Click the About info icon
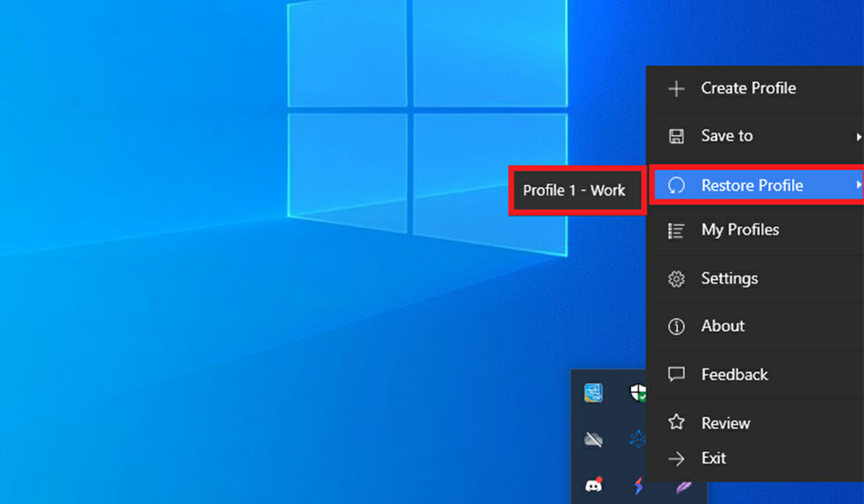Image resolution: width=864 pixels, height=504 pixels. point(677,326)
